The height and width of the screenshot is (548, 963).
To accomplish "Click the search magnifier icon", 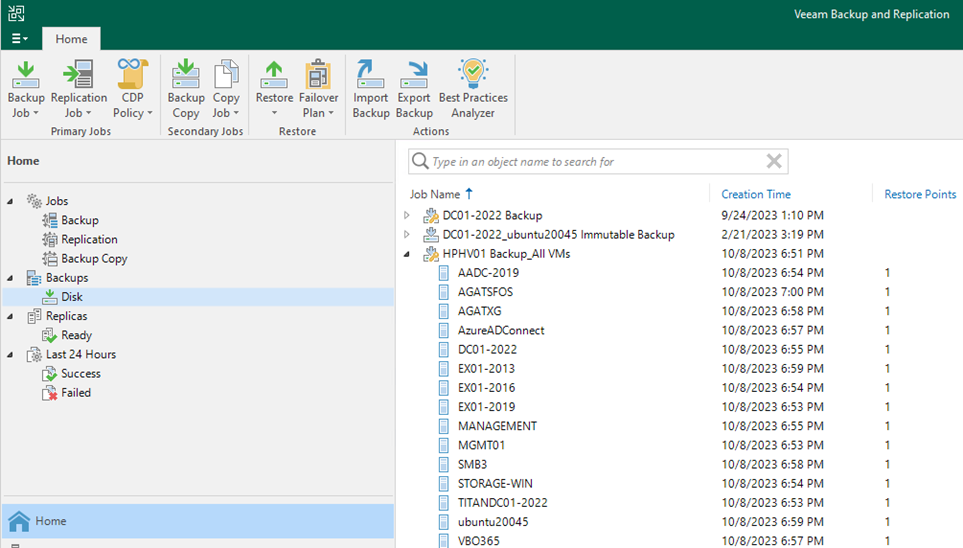I will pyautogui.click(x=420, y=161).
